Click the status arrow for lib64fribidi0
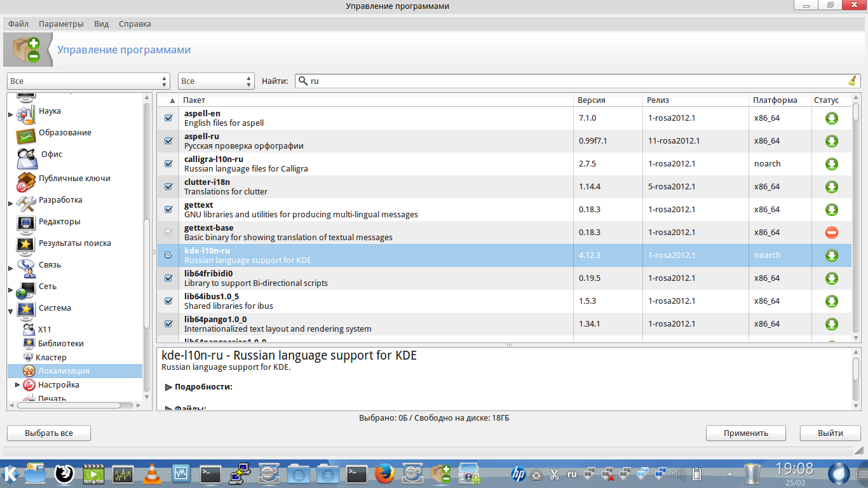Image resolution: width=868 pixels, height=488 pixels. coord(832,278)
